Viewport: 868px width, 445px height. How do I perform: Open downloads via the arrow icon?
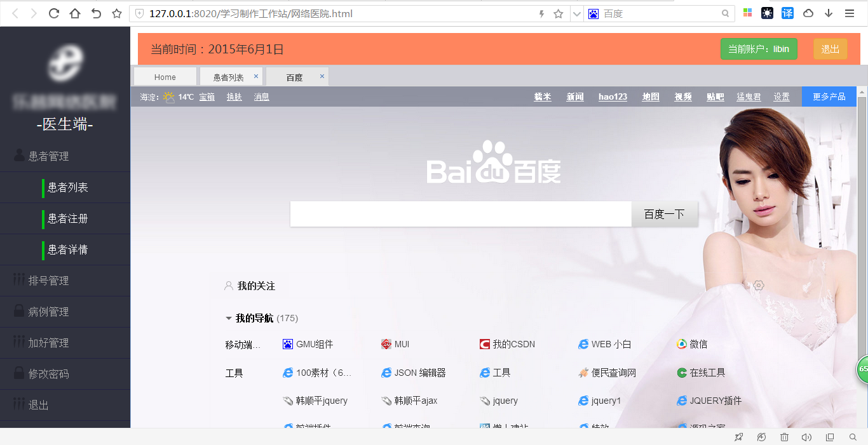pyautogui.click(x=828, y=13)
